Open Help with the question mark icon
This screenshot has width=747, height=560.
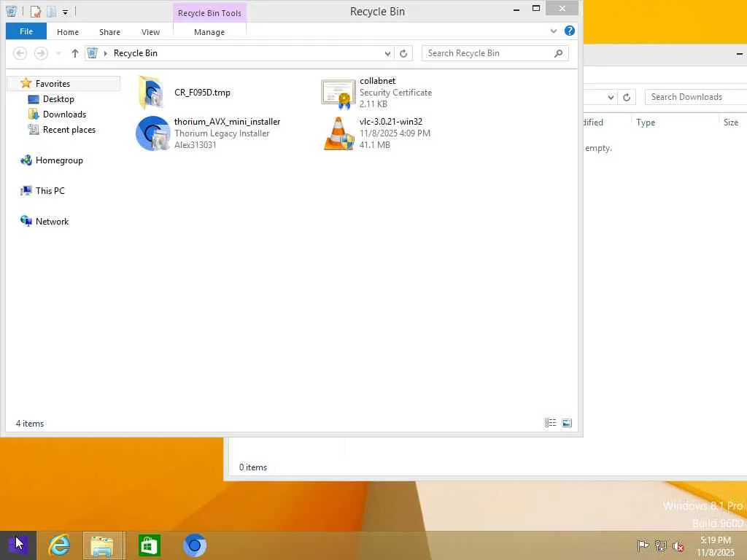(x=569, y=31)
